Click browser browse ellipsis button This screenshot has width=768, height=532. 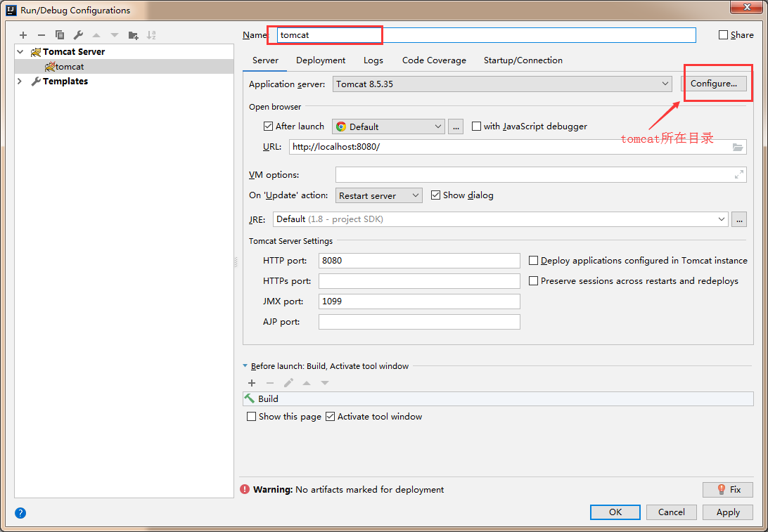(x=456, y=126)
